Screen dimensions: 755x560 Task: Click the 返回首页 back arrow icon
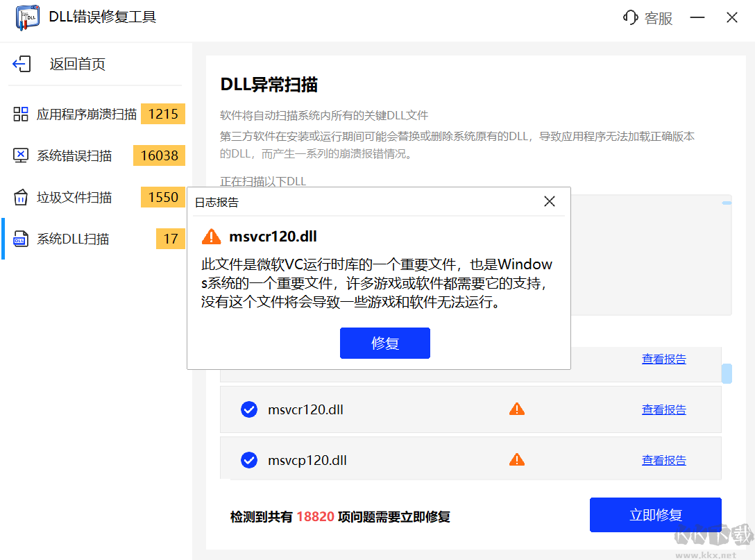tap(22, 63)
